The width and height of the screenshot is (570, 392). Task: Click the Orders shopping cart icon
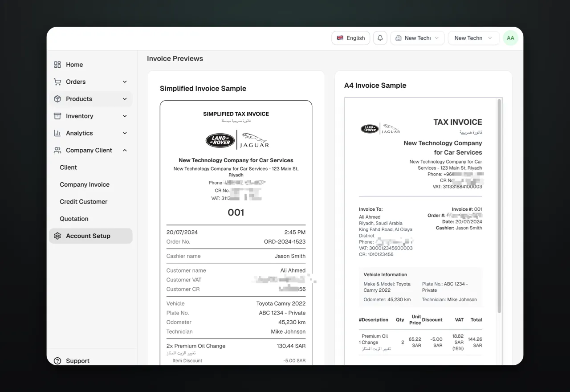click(57, 82)
